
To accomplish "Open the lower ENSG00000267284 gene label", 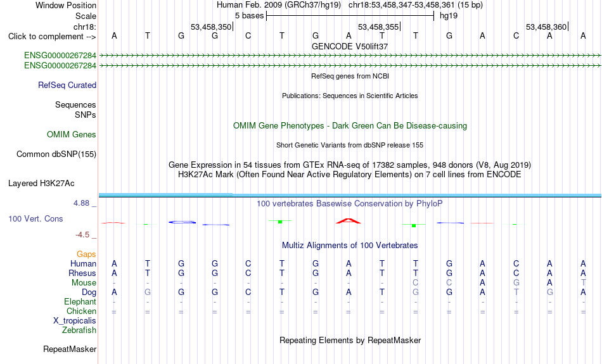I will (60, 66).
